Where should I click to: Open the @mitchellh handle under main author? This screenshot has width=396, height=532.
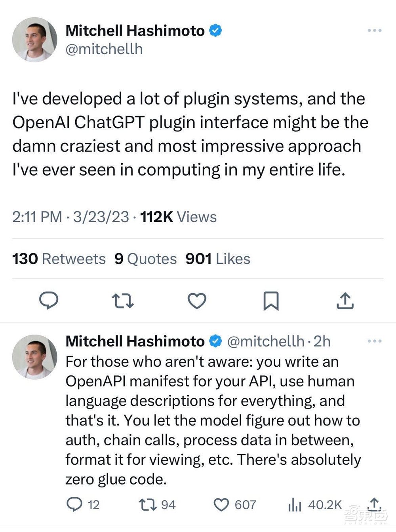tap(104, 49)
